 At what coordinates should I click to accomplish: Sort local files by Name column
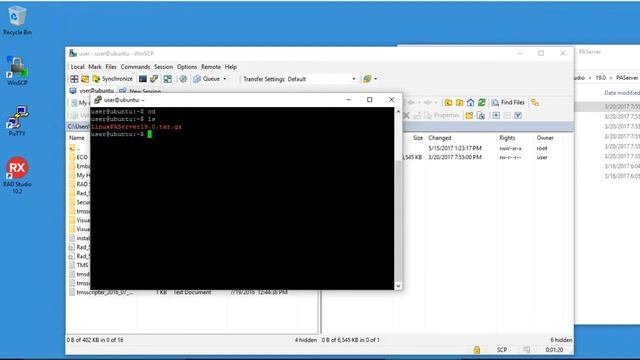77,138
